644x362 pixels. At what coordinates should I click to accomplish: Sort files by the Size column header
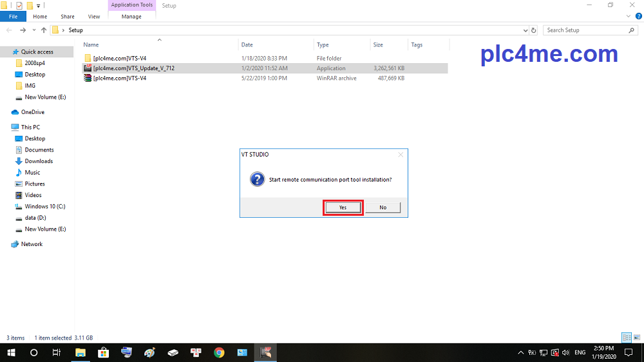coord(379,45)
